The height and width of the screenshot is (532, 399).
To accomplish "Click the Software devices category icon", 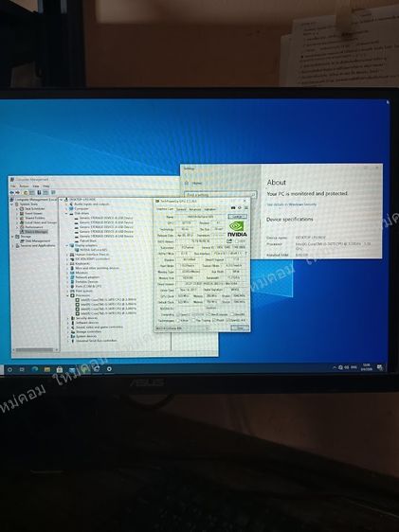I will pyautogui.click(x=72, y=323).
